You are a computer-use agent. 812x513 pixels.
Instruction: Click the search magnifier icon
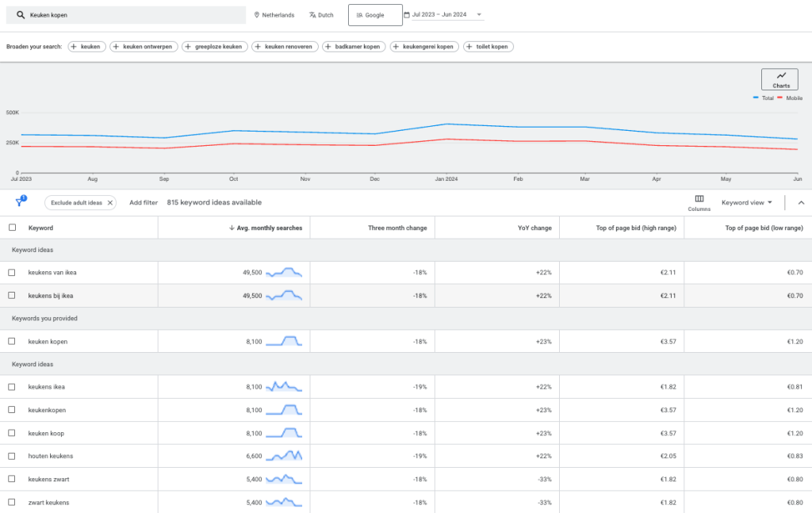(x=20, y=15)
